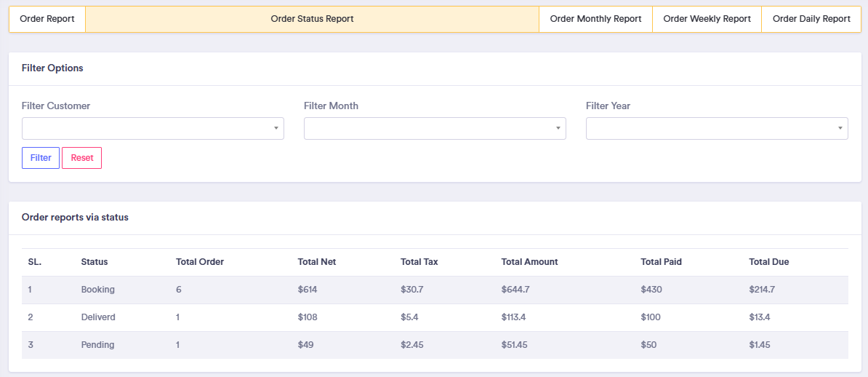
Task: Click the Total Net column header
Action: [x=317, y=262]
